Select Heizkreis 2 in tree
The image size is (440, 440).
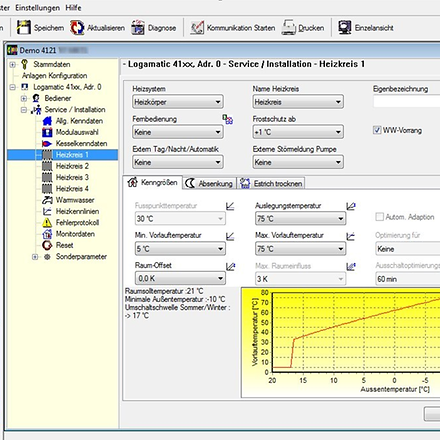72,166
